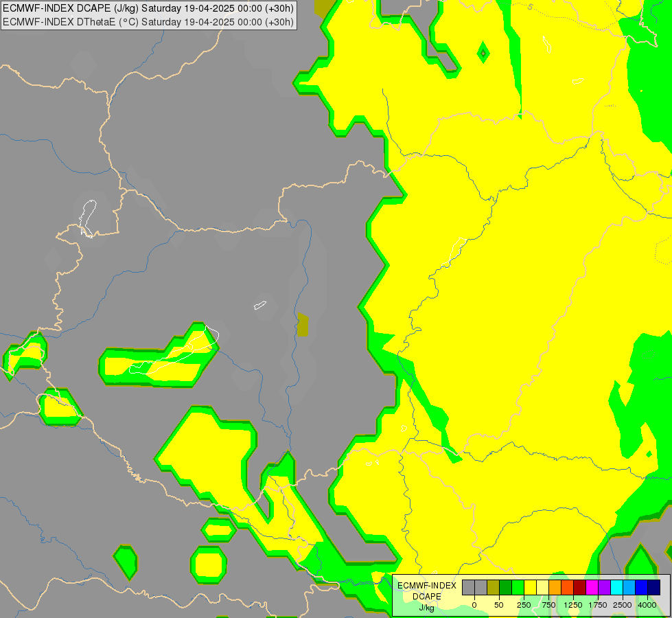This screenshot has width=672, height=618.
Task: Select the leftmost gray legend swatch
Action: [468, 588]
